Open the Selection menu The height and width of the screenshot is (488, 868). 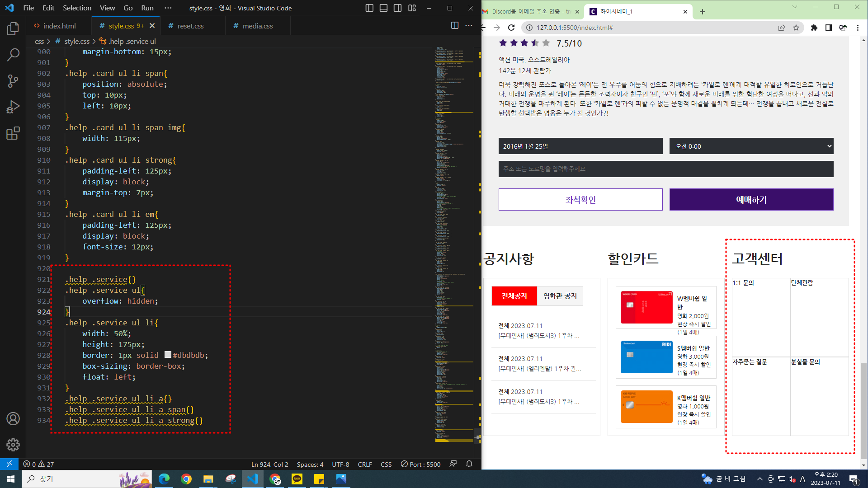coord(77,8)
